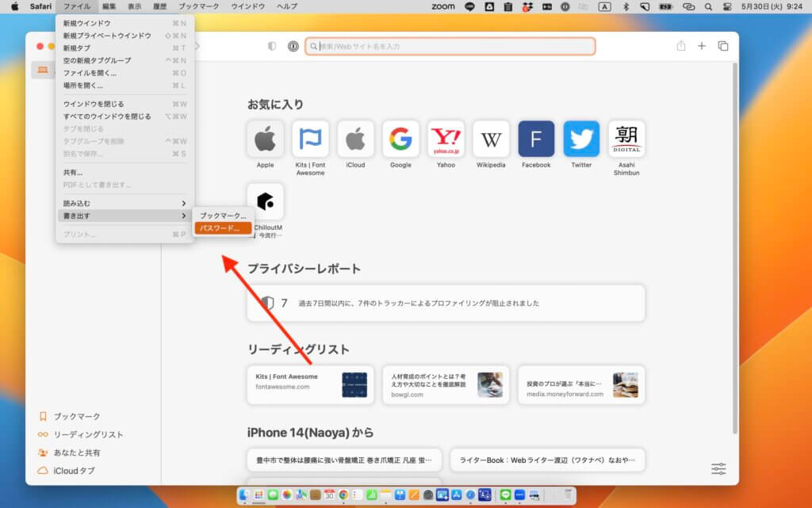Image resolution: width=812 pixels, height=508 pixels.
Task: Open リーディングリスト in the sidebar
Action: [x=80, y=434]
